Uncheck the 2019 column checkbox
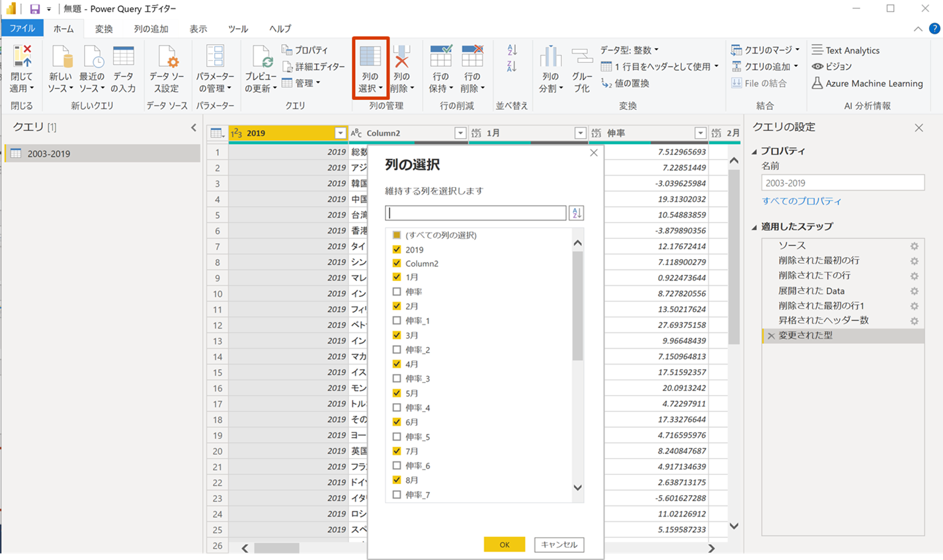The height and width of the screenshot is (560, 943). [397, 249]
